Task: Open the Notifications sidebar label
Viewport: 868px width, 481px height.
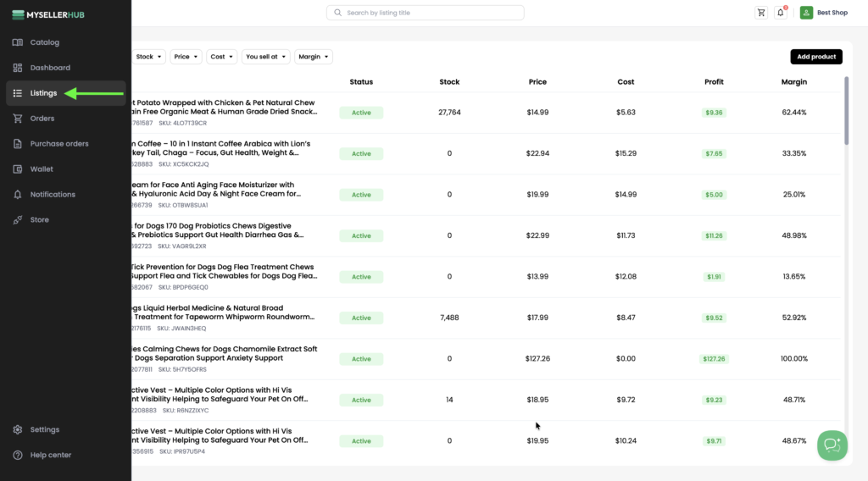Action: [53, 195]
